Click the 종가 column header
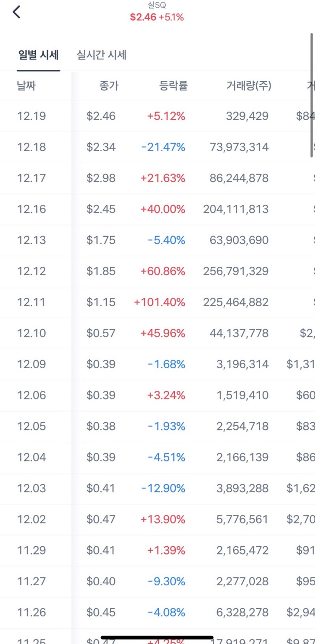Image resolution: width=315 pixels, height=644 pixels. [109, 85]
